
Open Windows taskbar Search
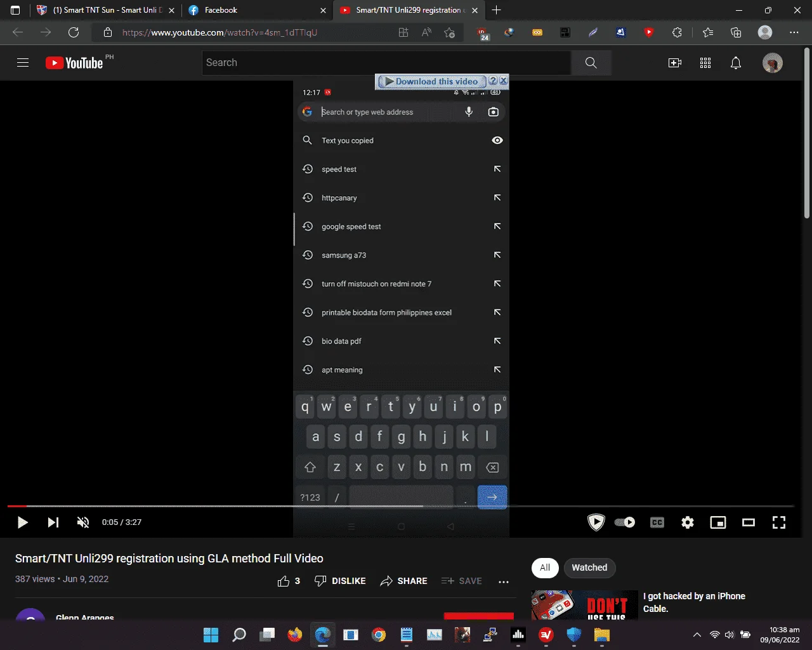[x=239, y=635]
